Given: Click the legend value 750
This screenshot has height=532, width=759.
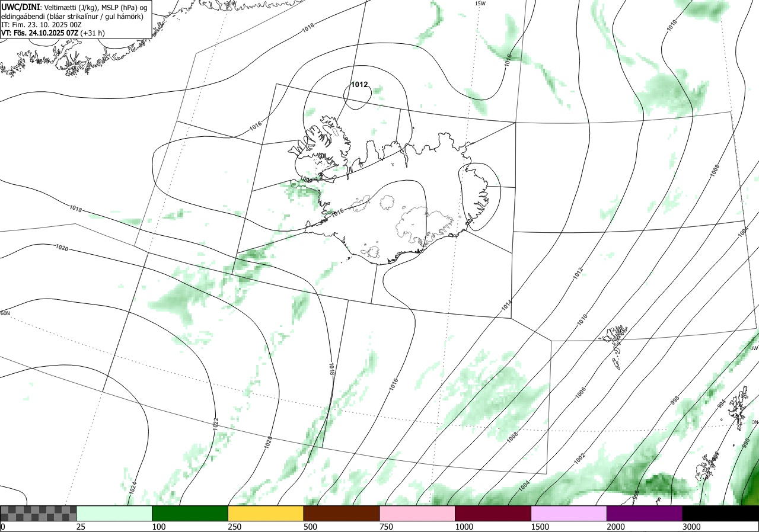Looking at the screenshot, I should (x=387, y=527).
